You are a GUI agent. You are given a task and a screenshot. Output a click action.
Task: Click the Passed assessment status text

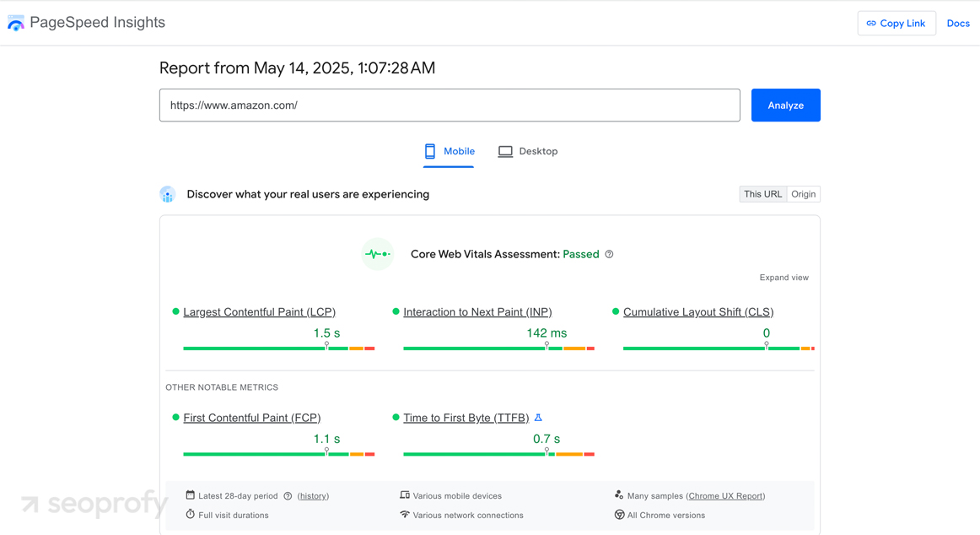(580, 254)
